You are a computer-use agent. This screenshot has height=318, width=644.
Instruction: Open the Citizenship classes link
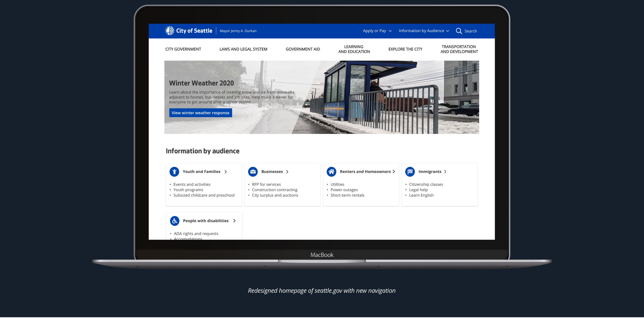426,184
